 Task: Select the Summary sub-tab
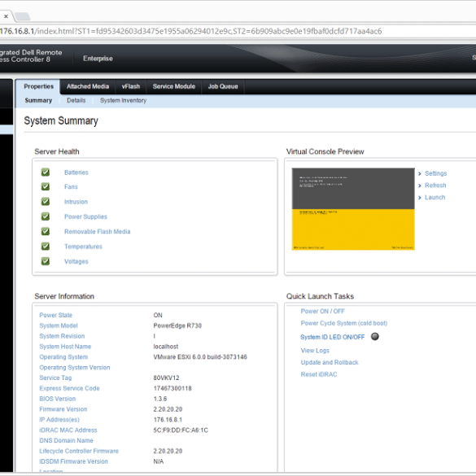[x=38, y=100]
